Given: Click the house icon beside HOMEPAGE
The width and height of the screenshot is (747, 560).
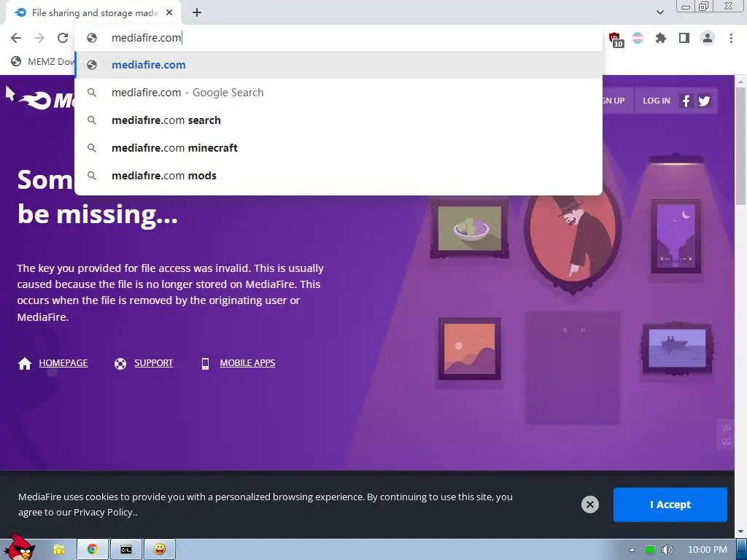Looking at the screenshot, I should tap(25, 363).
